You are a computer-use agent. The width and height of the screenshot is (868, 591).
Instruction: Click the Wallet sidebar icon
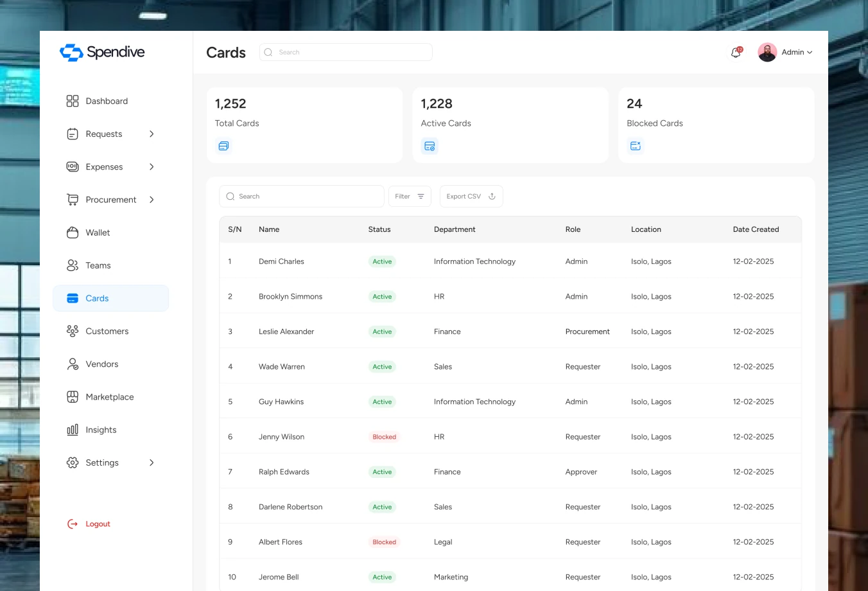pyautogui.click(x=73, y=233)
